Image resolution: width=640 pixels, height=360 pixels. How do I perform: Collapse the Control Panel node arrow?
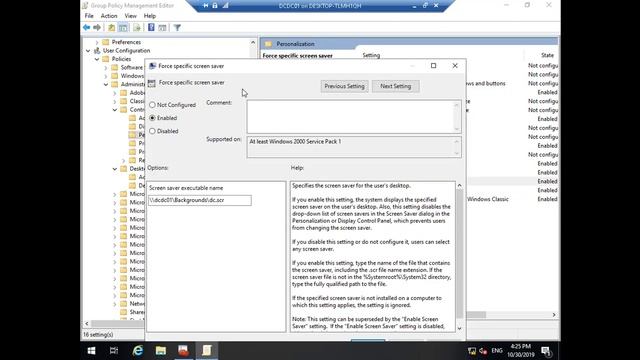click(115, 110)
